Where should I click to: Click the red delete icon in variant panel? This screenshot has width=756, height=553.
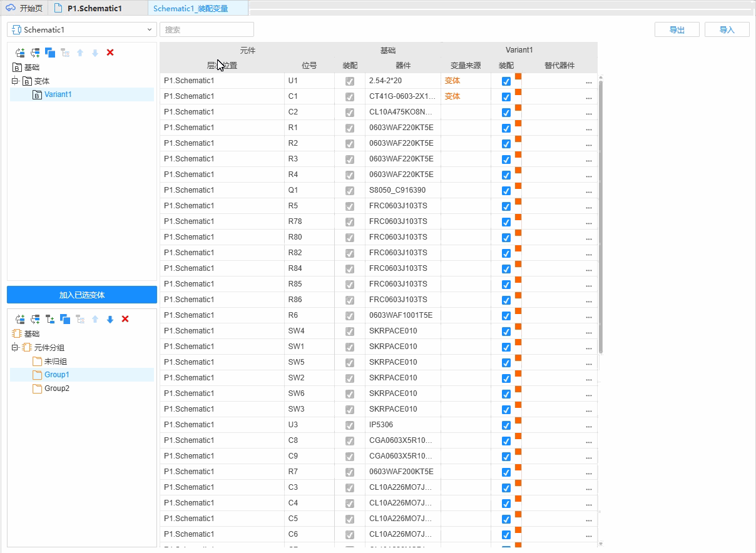tap(110, 53)
